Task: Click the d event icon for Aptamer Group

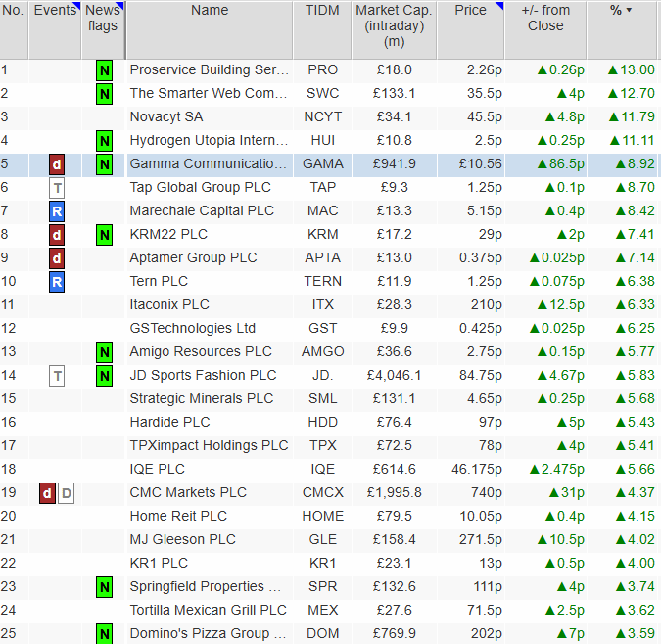Action: [57, 258]
